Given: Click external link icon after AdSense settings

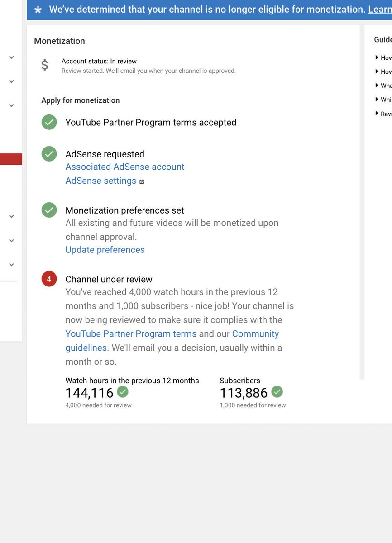Looking at the screenshot, I should (142, 182).
